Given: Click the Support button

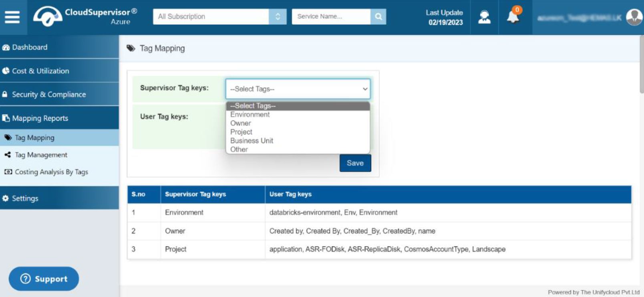Looking at the screenshot, I should point(44,279).
